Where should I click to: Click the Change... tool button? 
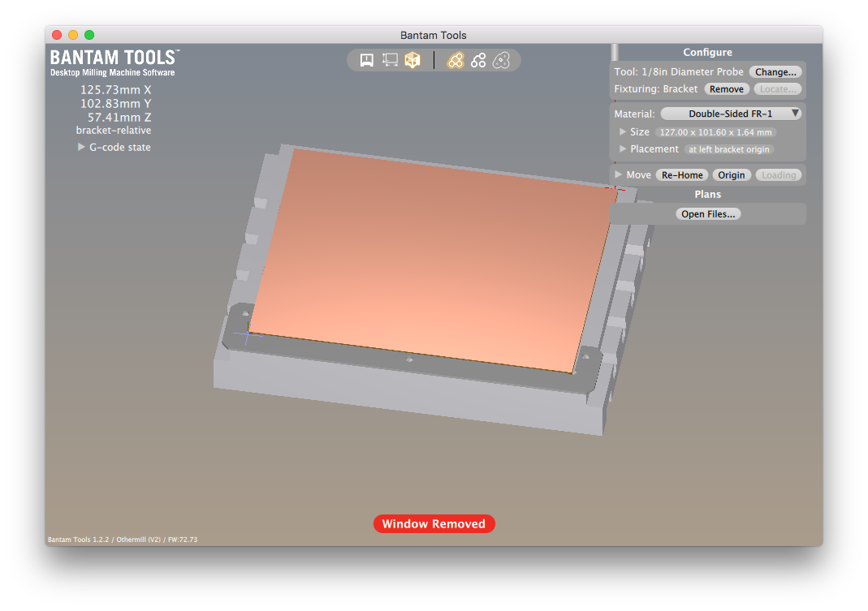point(775,72)
